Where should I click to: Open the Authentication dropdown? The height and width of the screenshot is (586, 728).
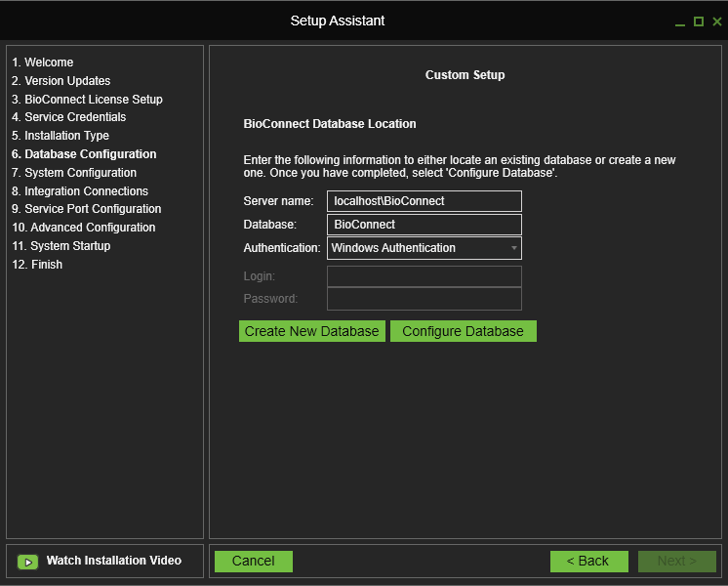pyautogui.click(x=424, y=248)
